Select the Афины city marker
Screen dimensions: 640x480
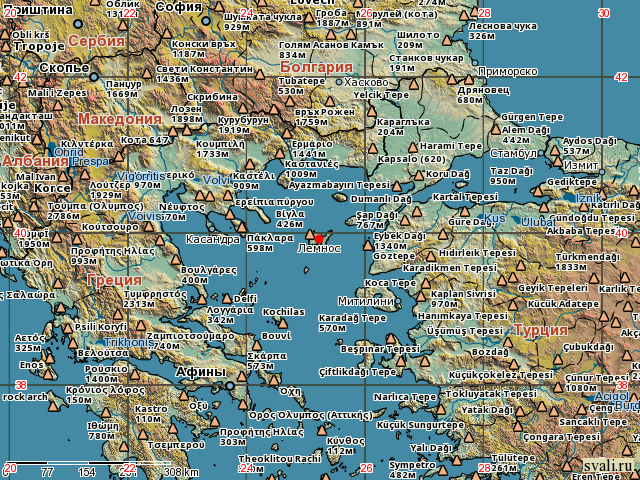228,385
